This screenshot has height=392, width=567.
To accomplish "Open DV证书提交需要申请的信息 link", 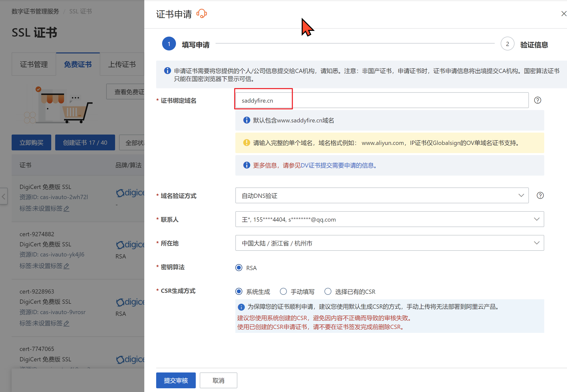I will tap(338, 165).
